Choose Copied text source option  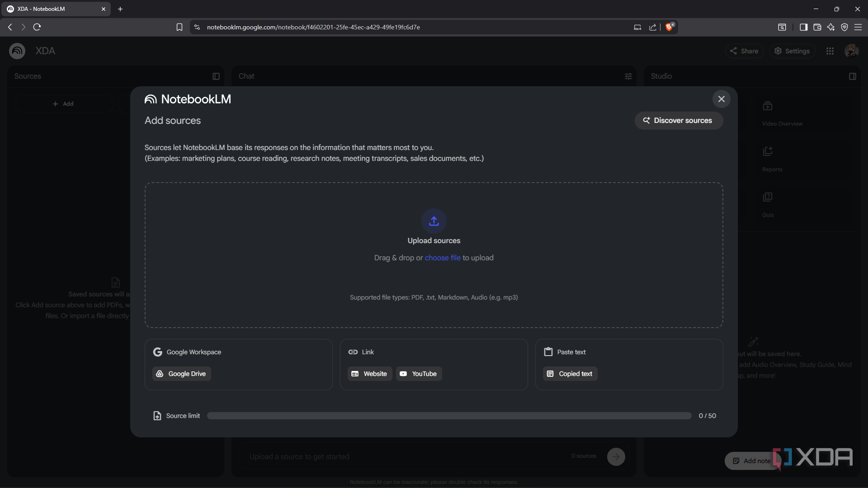[x=570, y=374]
